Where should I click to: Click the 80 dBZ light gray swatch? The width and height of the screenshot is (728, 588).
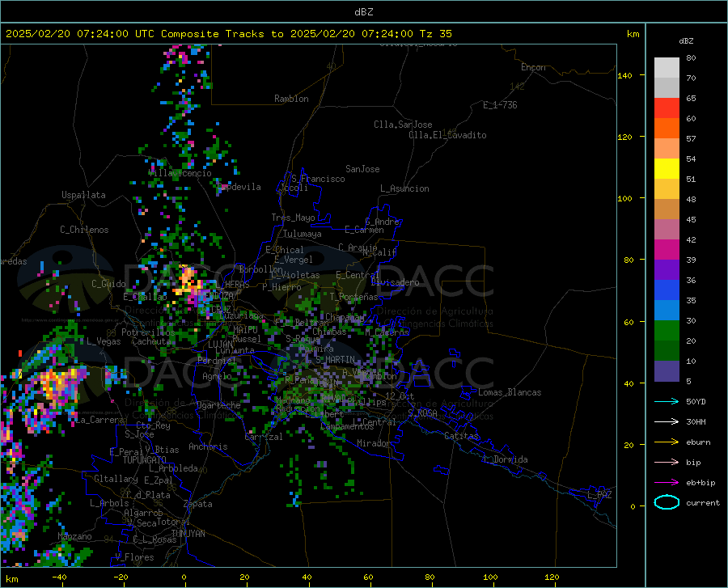click(667, 67)
